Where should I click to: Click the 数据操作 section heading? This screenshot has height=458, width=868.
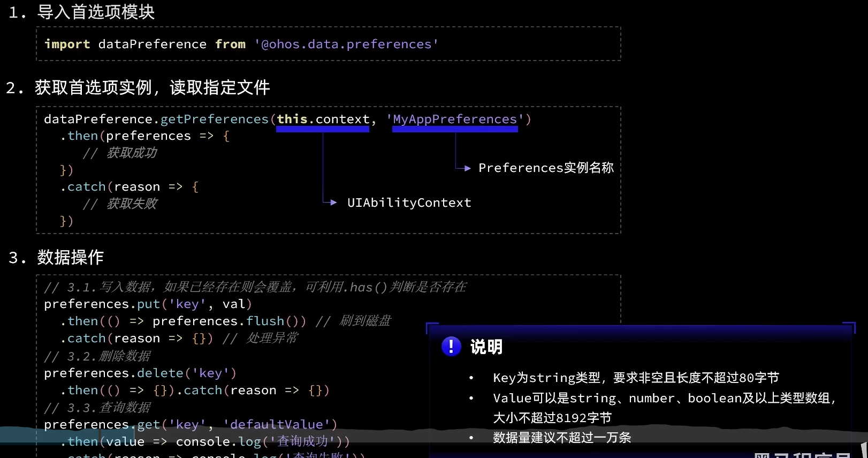[x=70, y=258]
